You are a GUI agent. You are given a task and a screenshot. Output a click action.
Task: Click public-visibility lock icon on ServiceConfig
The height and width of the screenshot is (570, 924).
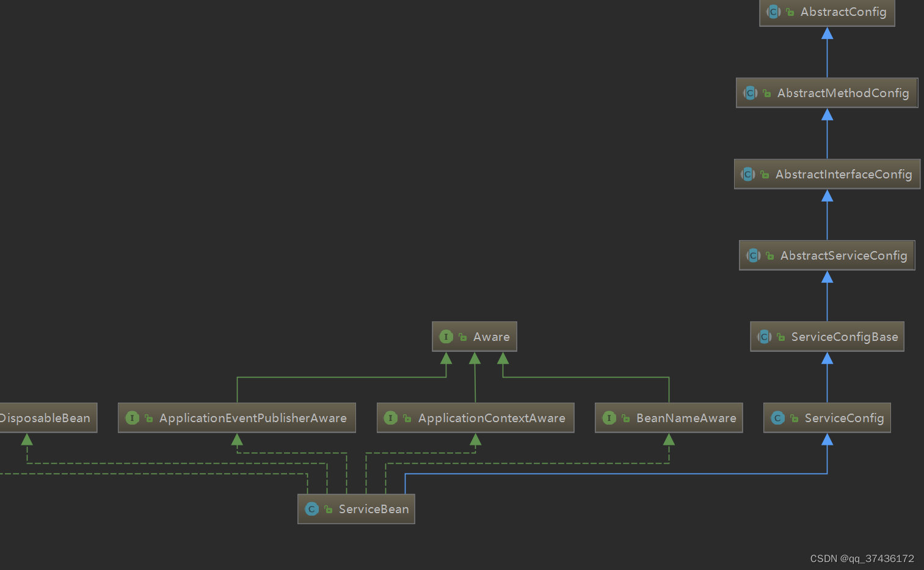point(795,418)
